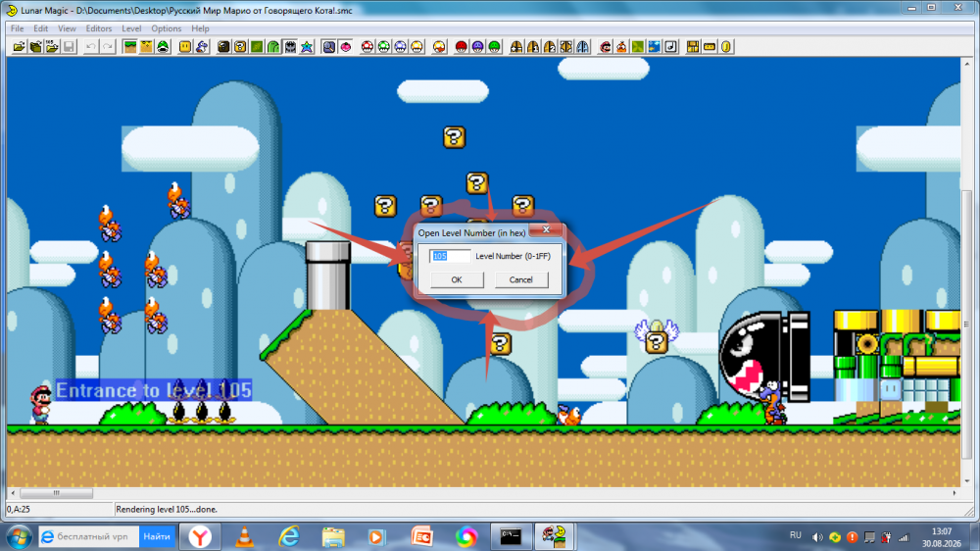Click the yellow question block toolbar icon
Viewport: 980px width, 551px height.
[240, 47]
